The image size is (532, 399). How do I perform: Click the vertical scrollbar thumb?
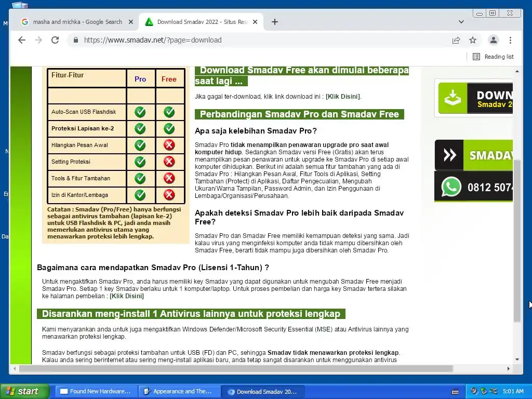coord(517,241)
